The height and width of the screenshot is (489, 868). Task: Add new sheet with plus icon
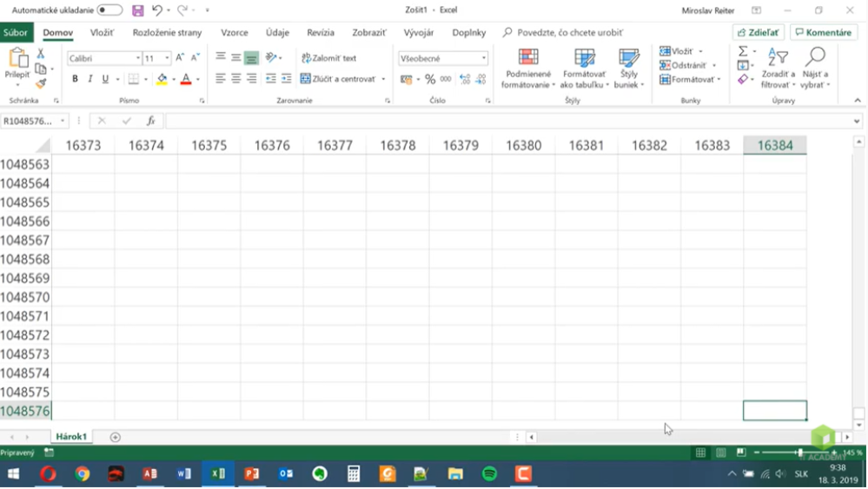(x=115, y=437)
